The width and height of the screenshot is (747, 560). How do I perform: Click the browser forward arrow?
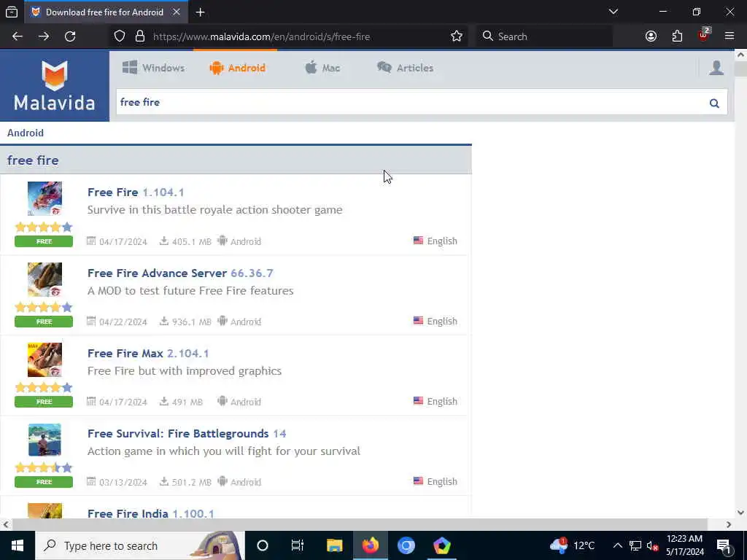(x=44, y=36)
